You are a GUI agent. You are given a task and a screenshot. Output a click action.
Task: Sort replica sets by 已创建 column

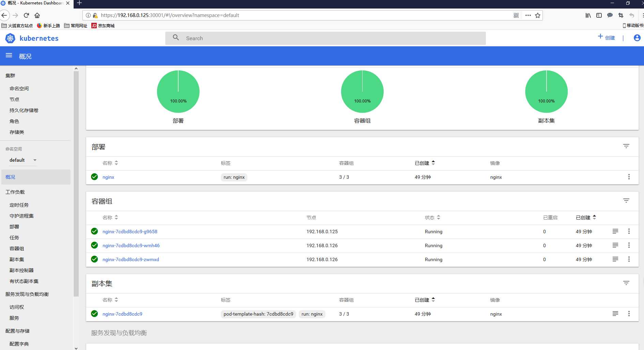pos(425,300)
